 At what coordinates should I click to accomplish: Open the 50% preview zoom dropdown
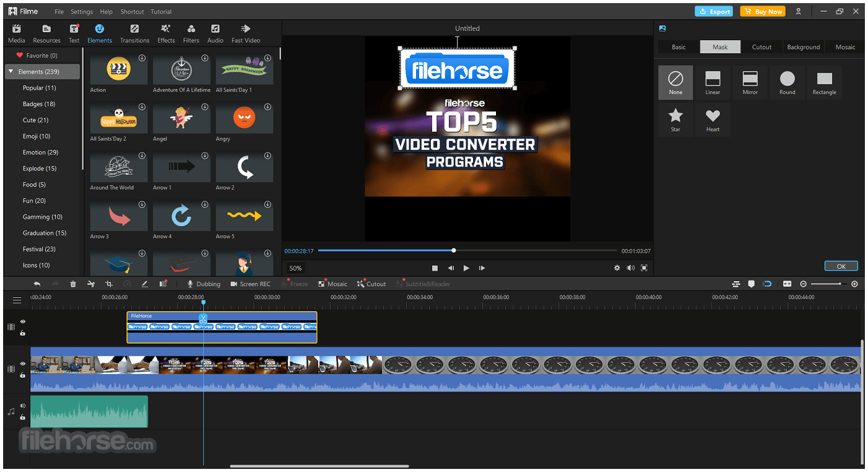[x=296, y=268]
